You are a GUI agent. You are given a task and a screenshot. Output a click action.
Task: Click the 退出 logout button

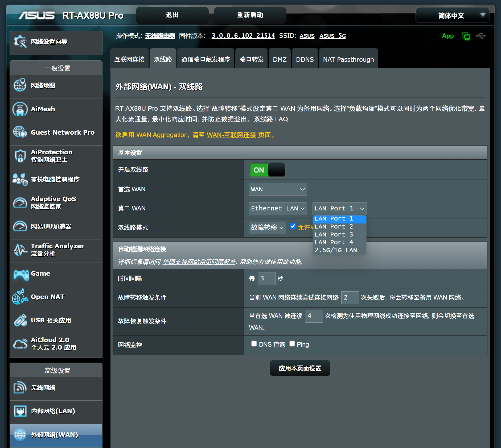(x=172, y=15)
